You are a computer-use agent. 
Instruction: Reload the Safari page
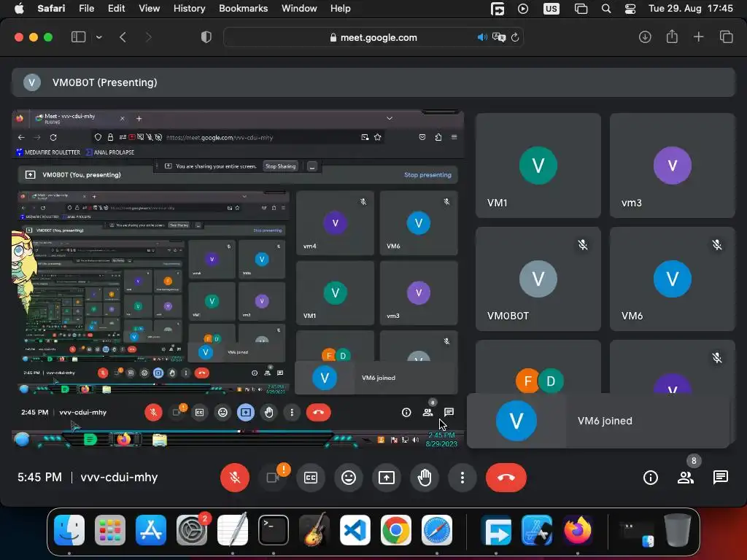click(515, 37)
